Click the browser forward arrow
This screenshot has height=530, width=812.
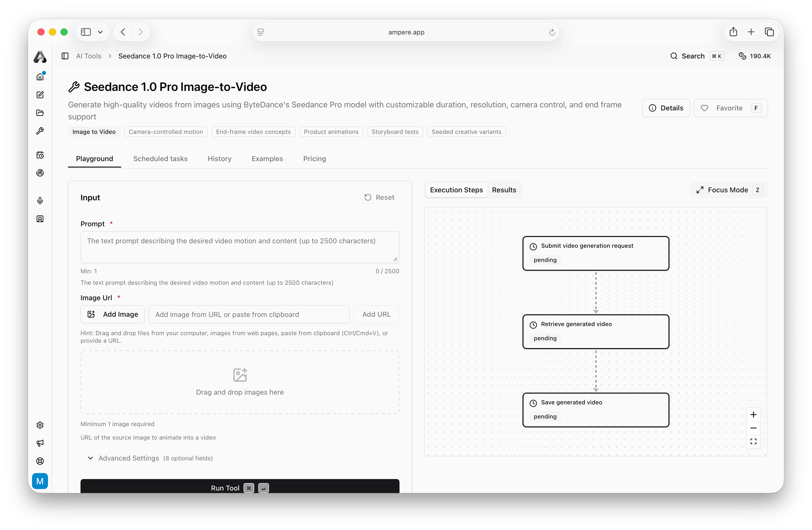coord(140,32)
